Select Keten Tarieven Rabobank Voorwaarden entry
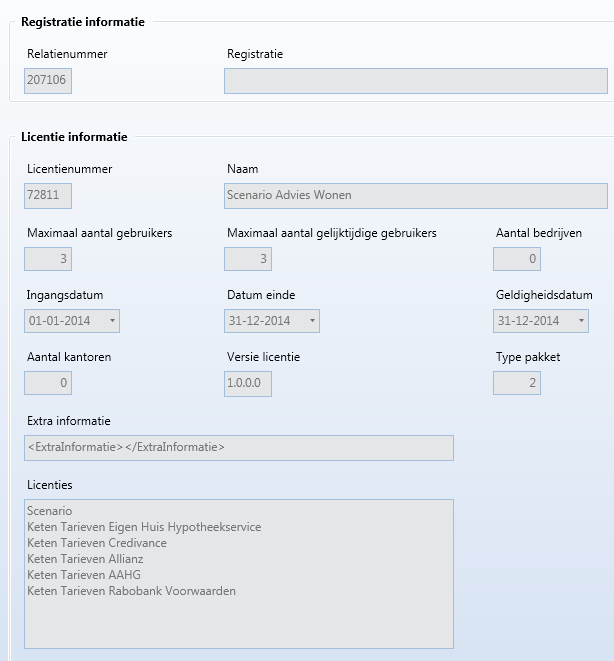 [131, 591]
